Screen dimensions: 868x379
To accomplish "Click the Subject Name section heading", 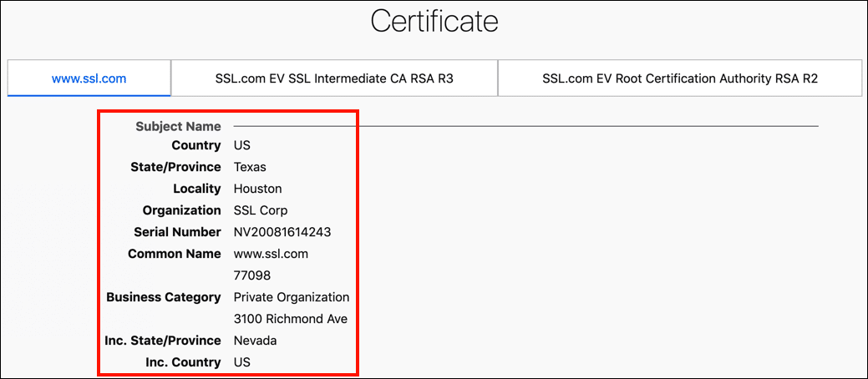I will pos(178,127).
